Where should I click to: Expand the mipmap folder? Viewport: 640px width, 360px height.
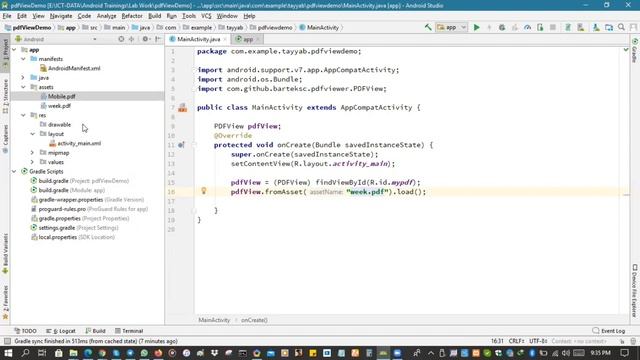33,153
